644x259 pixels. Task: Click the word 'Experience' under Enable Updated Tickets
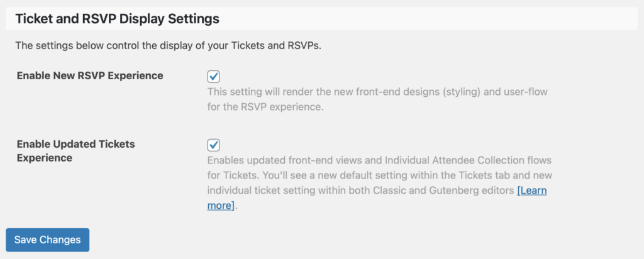pos(45,158)
